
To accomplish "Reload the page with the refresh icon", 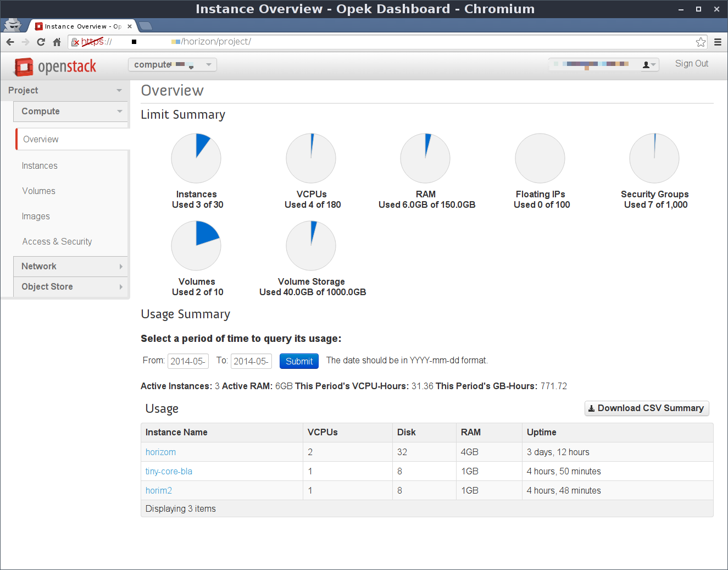I will coord(41,42).
